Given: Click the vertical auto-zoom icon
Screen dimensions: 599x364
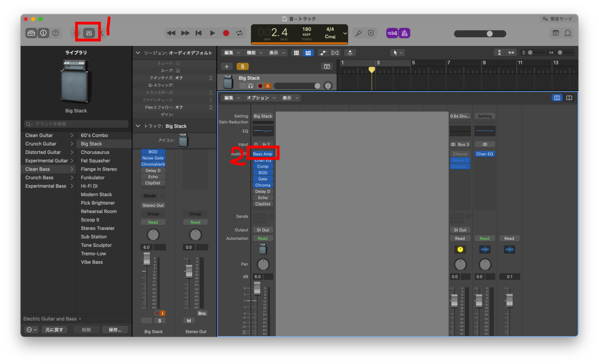Looking at the screenshot, I should coord(500,53).
